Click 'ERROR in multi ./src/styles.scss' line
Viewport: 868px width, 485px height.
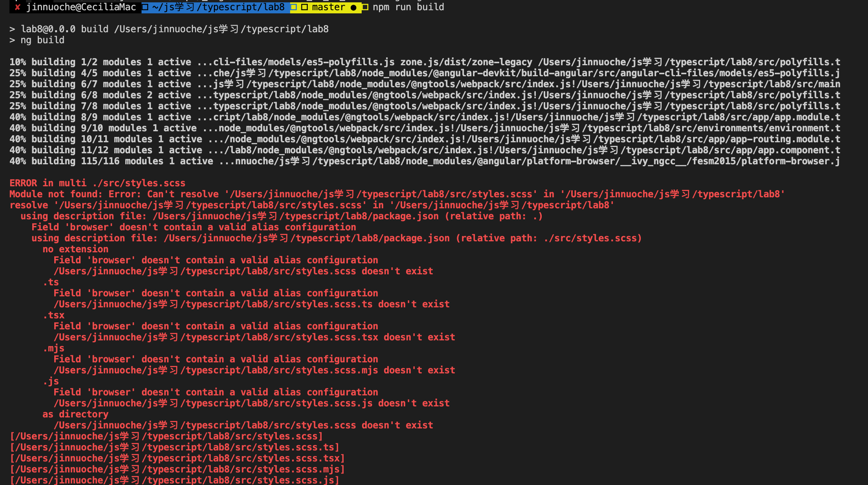pyautogui.click(x=97, y=183)
